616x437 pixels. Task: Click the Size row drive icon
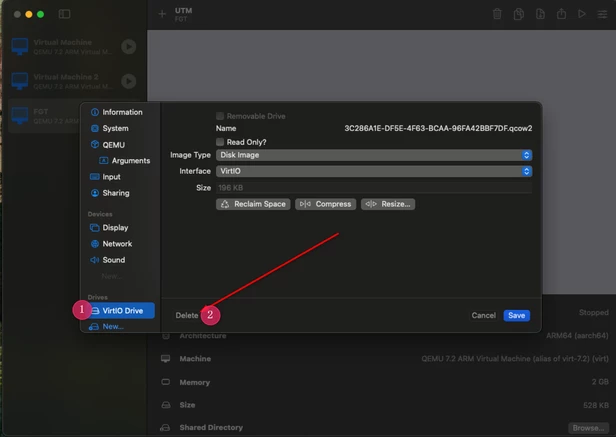pyautogui.click(x=166, y=405)
